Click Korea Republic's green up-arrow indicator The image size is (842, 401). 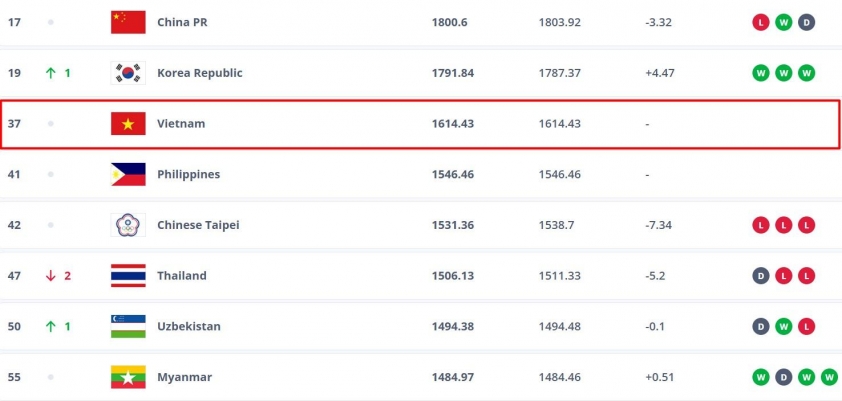pyautogui.click(x=50, y=73)
